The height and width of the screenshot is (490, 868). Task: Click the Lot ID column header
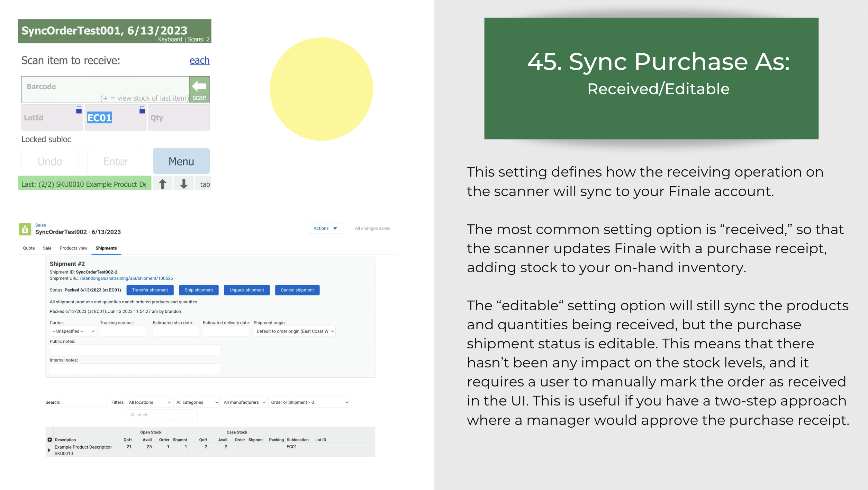[x=320, y=440]
